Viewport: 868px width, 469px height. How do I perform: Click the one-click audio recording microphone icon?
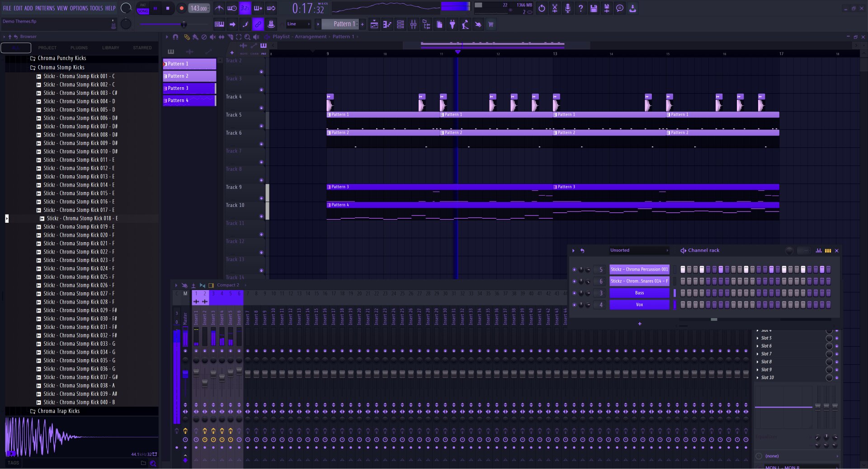tap(568, 8)
